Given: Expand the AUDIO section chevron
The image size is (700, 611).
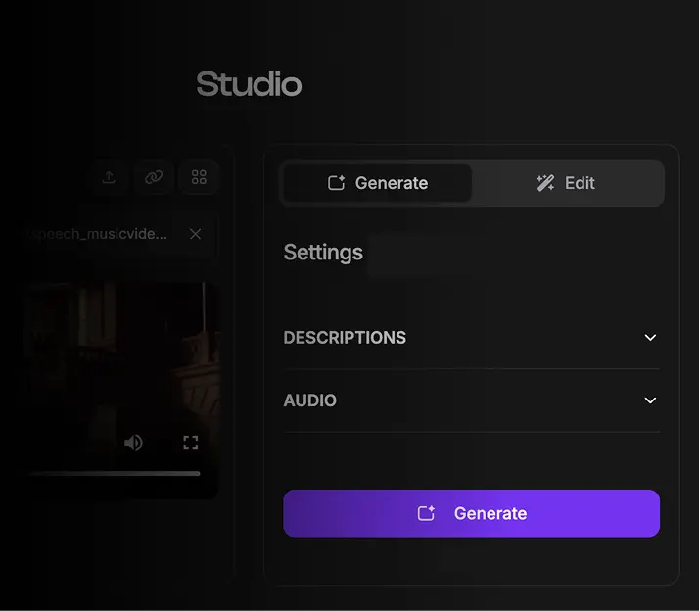Looking at the screenshot, I should [650, 400].
